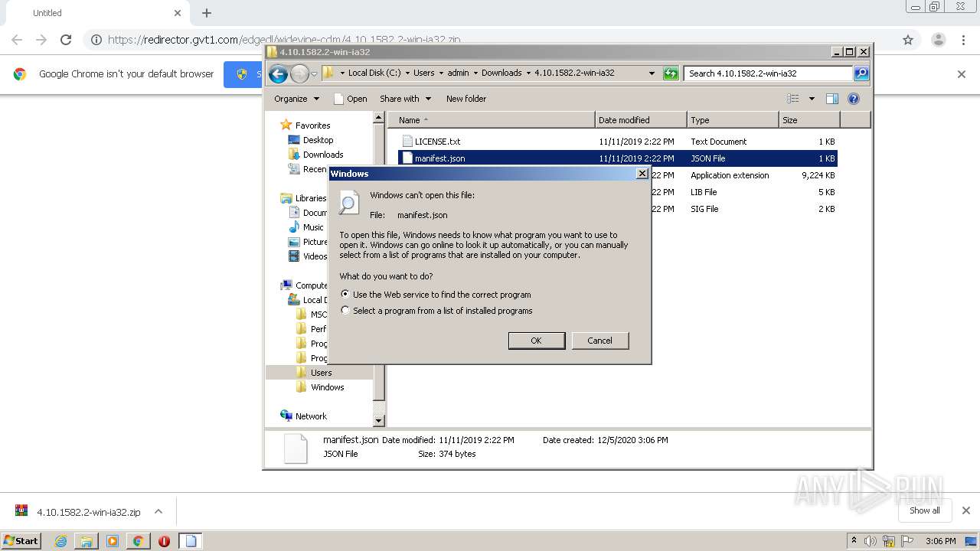
Task: Open the Explorer help question mark icon
Action: (854, 99)
